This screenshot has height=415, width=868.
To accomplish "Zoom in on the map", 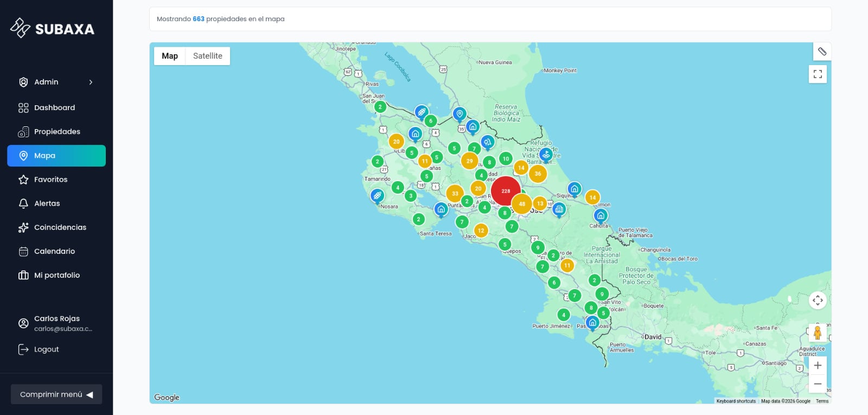I will tap(818, 366).
